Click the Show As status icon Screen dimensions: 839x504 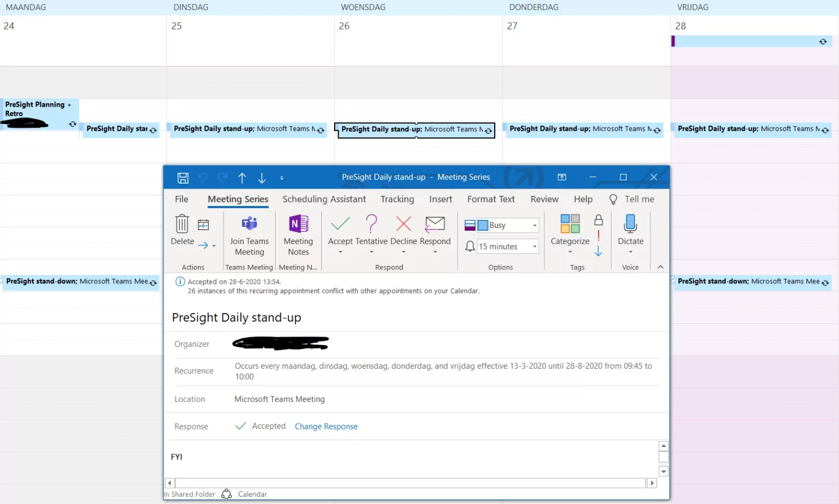pyautogui.click(x=470, y=225)
